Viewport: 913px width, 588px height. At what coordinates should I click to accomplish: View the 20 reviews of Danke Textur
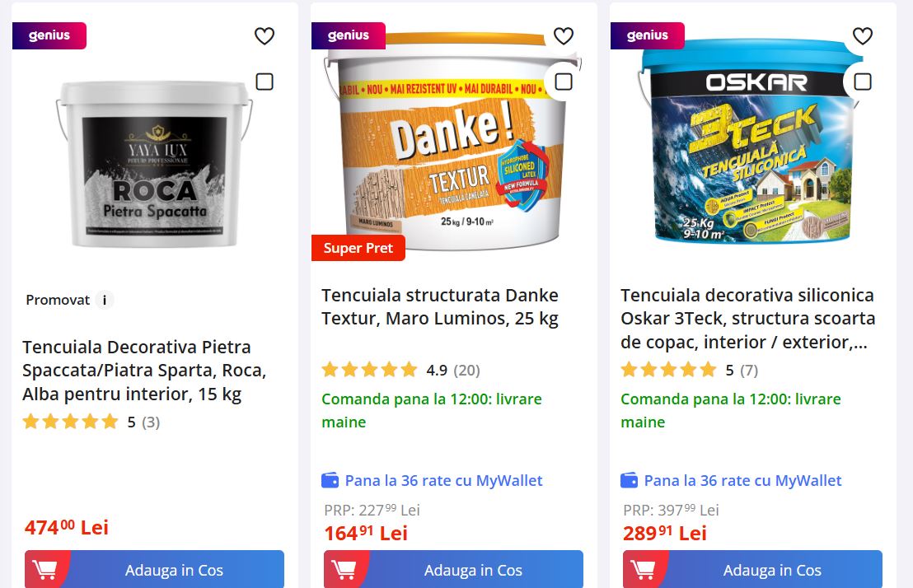tap(466, 371)
